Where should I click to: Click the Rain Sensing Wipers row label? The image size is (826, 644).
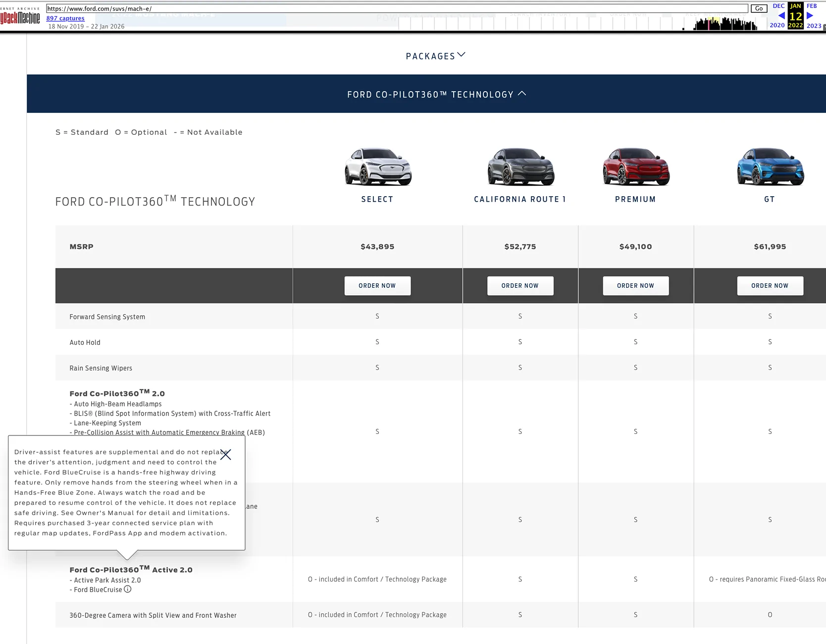pyautogui.click(x=101, y=368)
